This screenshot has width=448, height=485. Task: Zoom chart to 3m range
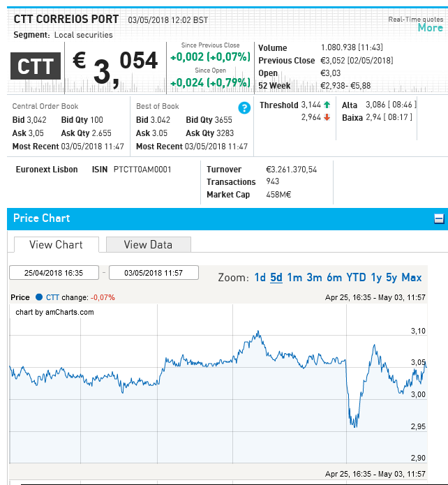point(314,278)
